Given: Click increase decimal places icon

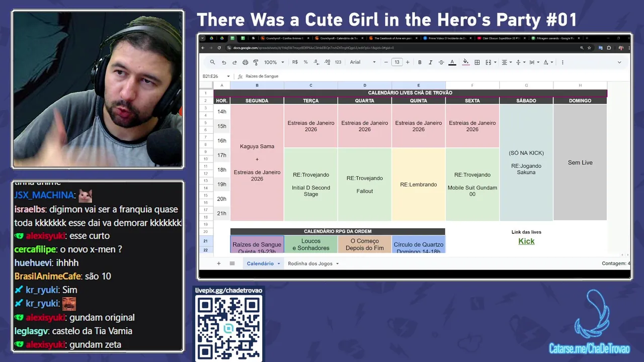Looking at the screenshot, I should [327, 62].
